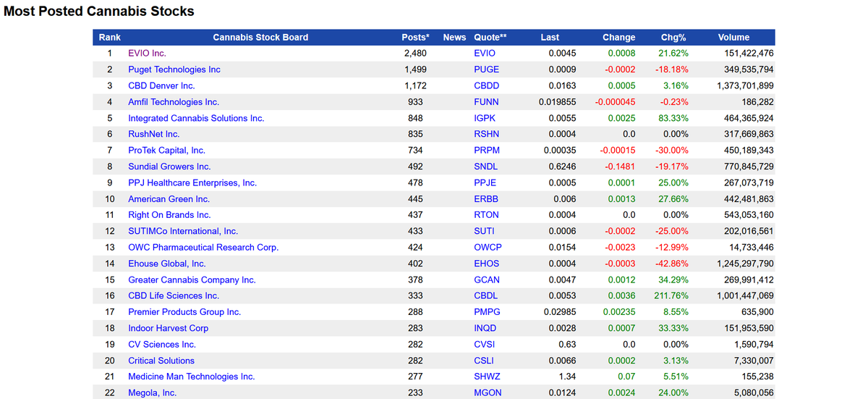Open Ehouse Global, Inc. board
Screen dimensions: 868x399
[x=167, y=264]
